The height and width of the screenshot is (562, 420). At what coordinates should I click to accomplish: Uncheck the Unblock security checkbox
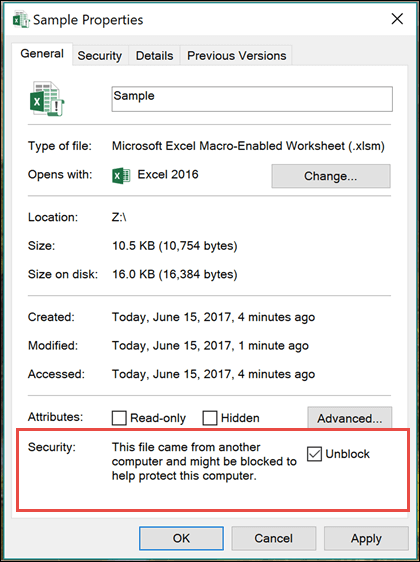click(314, 454)
